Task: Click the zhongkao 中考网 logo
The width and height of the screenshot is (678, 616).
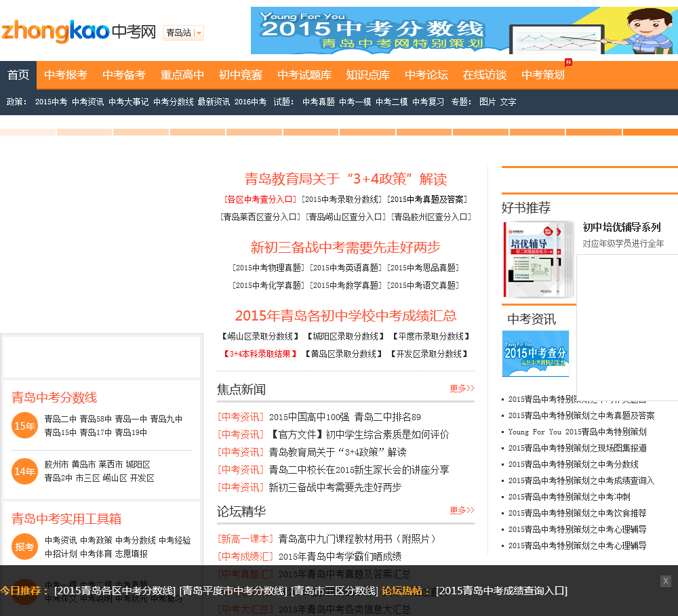Action: (78, 31)
